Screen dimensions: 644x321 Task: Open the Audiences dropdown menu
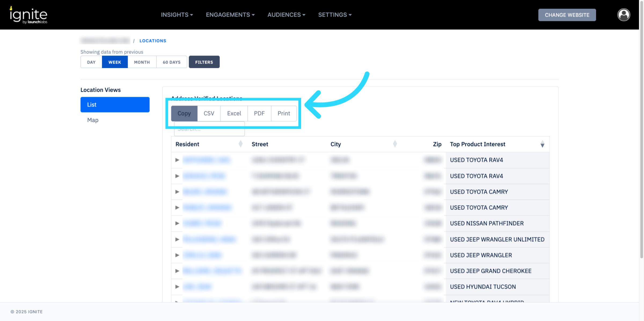[286, 15]
